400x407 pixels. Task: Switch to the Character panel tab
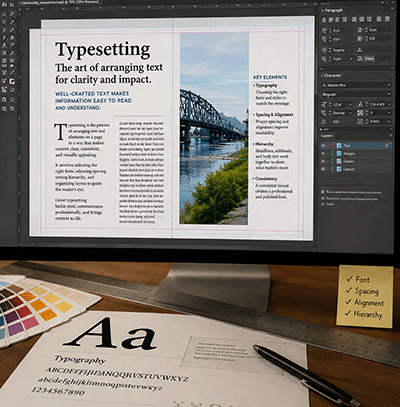332,75
